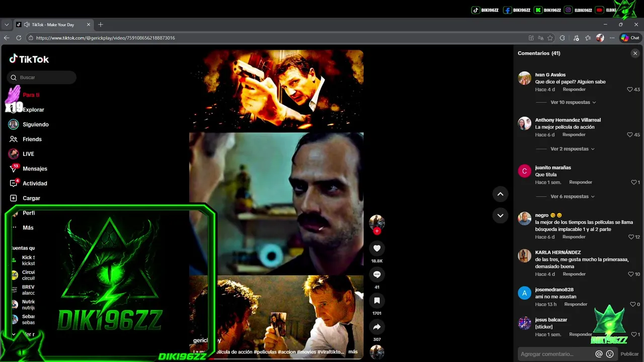
Task: Bookmark the video with the save icon
Action: coord(377,300)
